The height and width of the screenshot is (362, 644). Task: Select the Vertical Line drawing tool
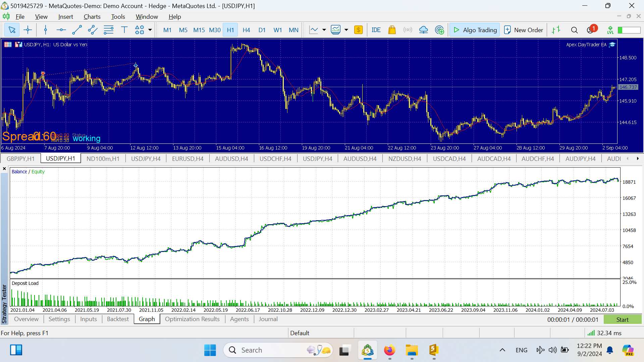pyautogui.click(x=45, y=30)
